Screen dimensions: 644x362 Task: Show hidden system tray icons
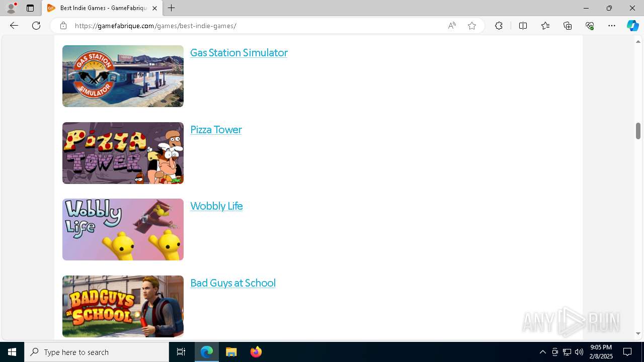(542, 352)
